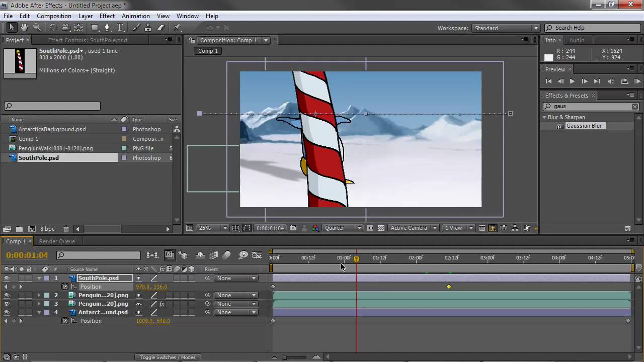Select the Hand tool

click(x=24, y=28)
